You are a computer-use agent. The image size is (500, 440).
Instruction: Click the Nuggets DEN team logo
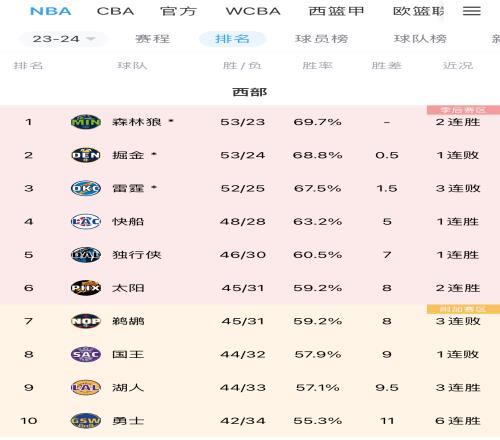click(x=86, y=155)
